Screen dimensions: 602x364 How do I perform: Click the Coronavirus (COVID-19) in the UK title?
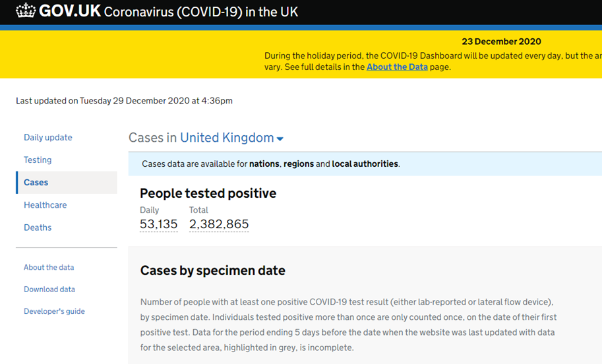click(201, 12)
